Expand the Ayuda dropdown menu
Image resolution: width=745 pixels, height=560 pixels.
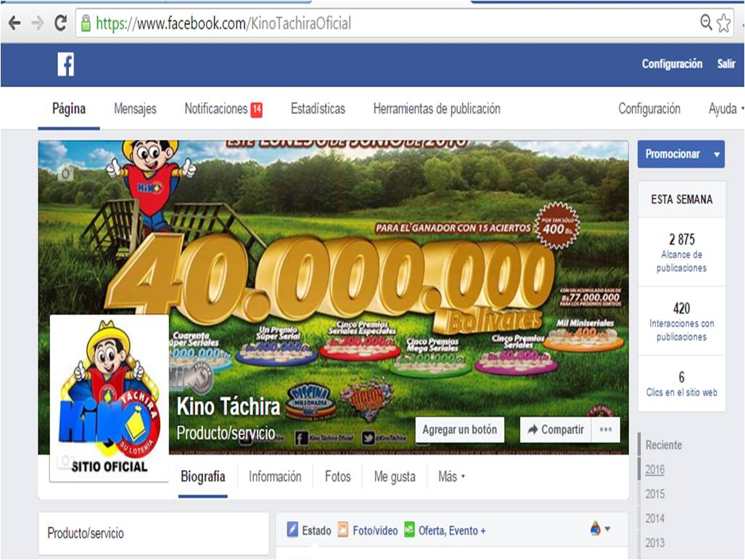pyautogui.click(x=725, y=109)
